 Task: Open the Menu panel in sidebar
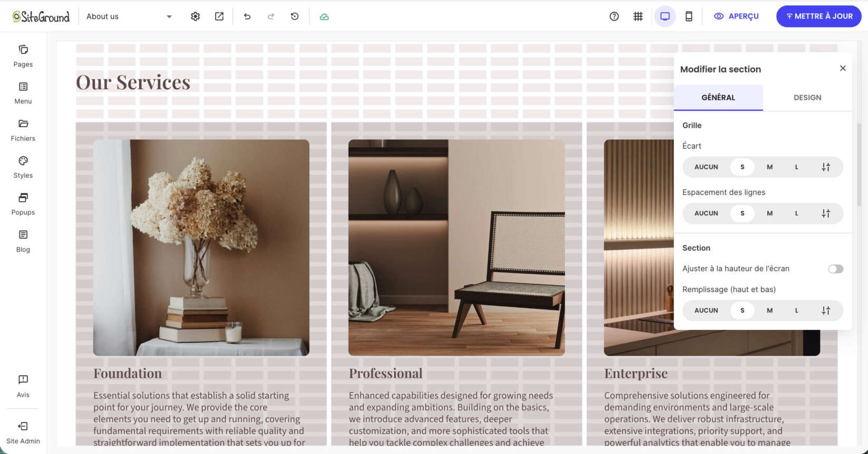tap(23, 93)
